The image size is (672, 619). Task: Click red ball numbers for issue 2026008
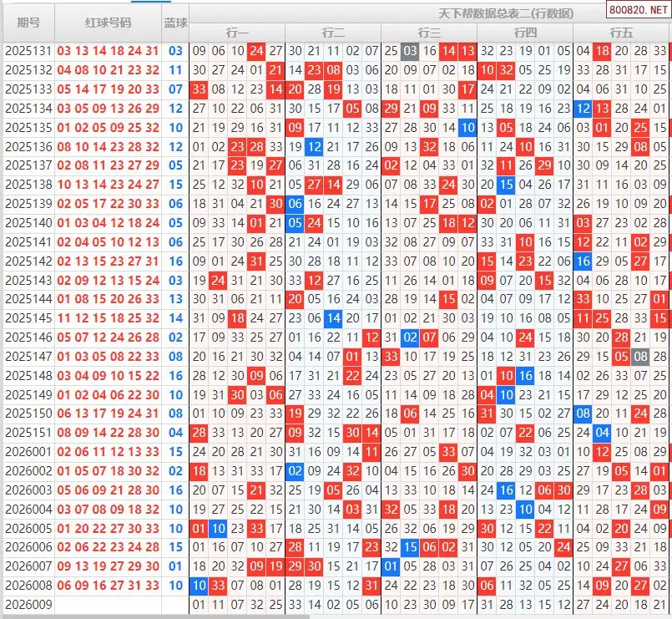(108, 586)
